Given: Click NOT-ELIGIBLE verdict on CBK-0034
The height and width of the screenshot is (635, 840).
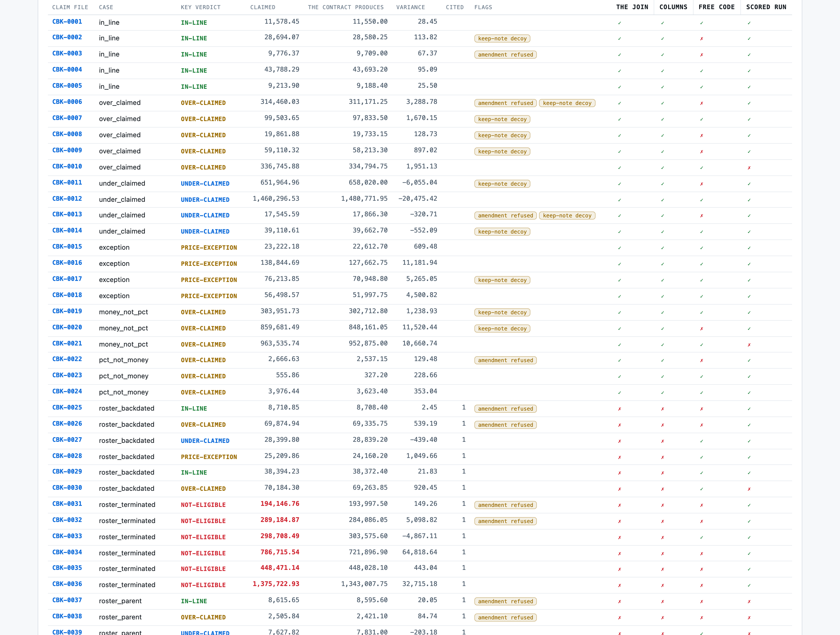Looking at the screenshot, I should tap(203, 553).
